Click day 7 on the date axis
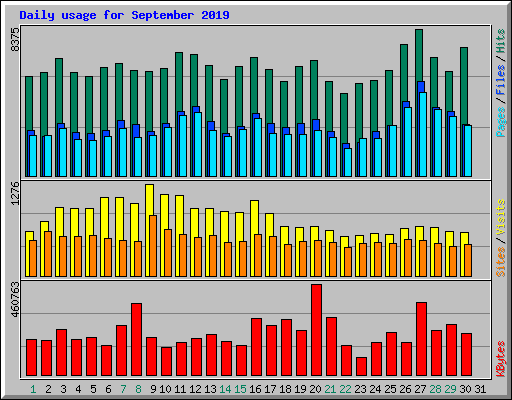512x400 pixels. [123, 389]
